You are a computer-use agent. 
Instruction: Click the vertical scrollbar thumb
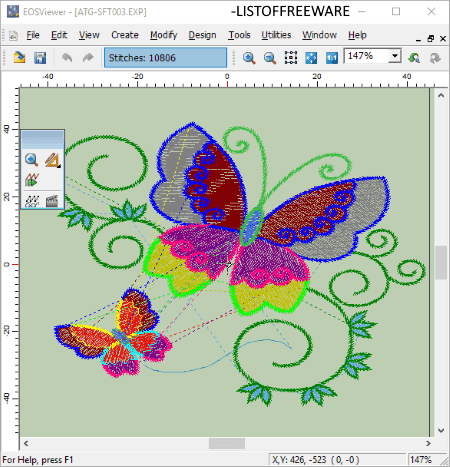tap(441, 262)
